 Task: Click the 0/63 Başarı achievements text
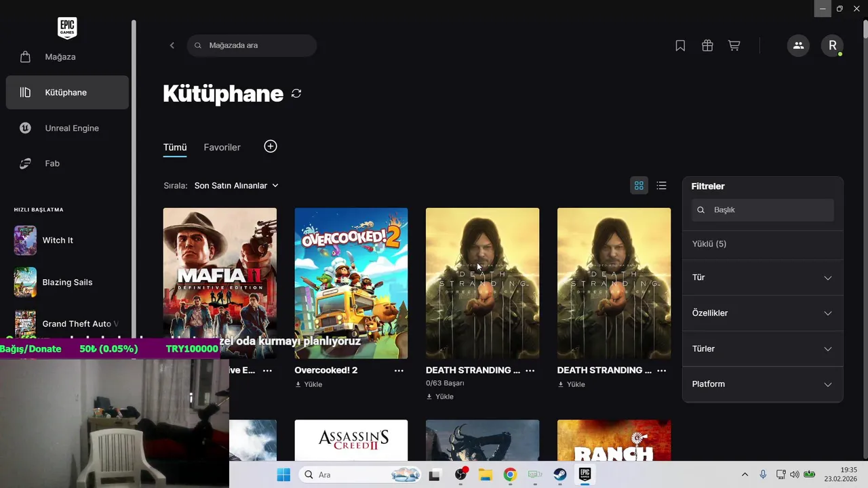tap(445, 383)
